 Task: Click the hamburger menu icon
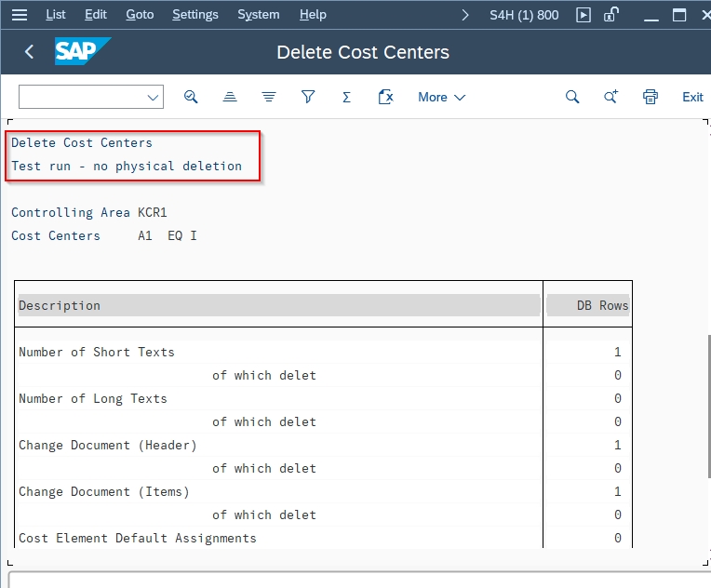[x=19, y=15]
